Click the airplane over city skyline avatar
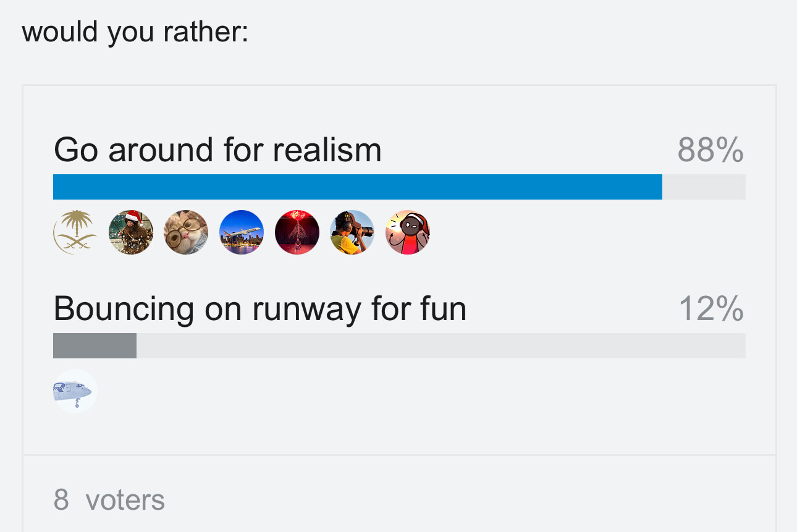The height and width of the screenshot is (532, 797). click(242, 232)
